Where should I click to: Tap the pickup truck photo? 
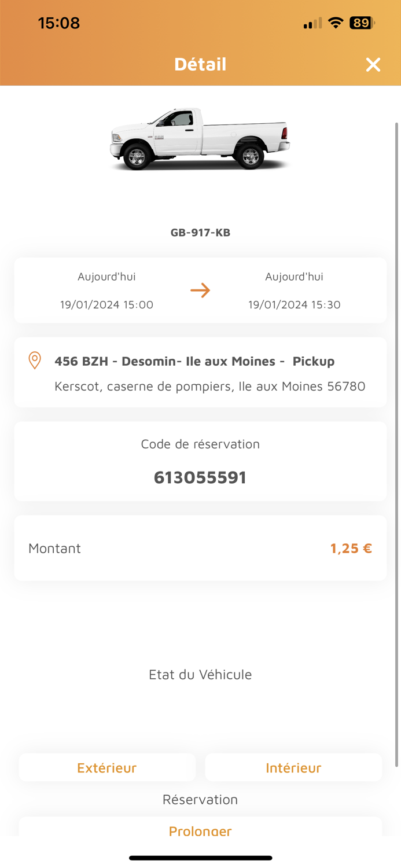(200, 139)
